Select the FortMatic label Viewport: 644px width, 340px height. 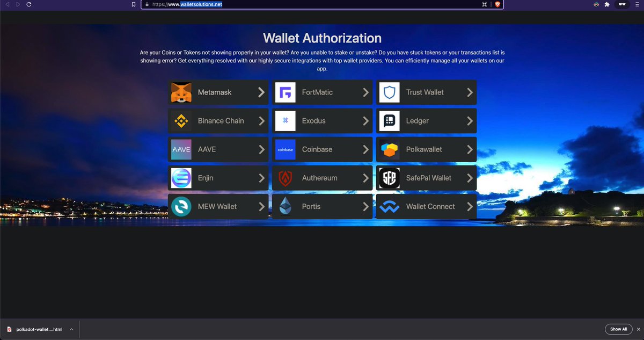coord(317,92)
